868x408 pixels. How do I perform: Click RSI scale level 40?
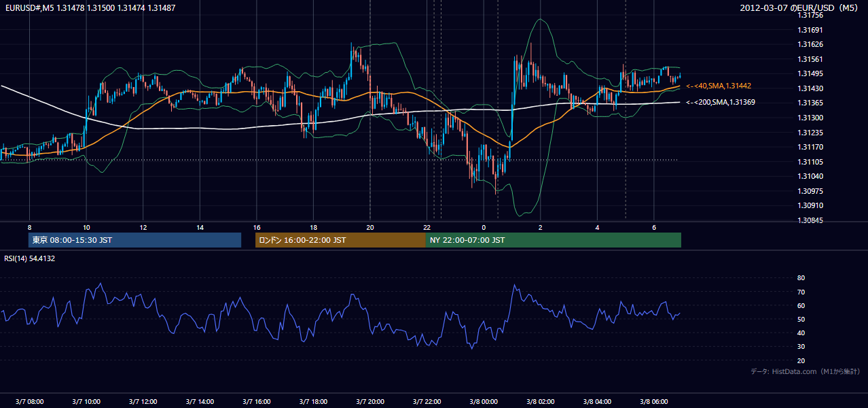[801, 333]
